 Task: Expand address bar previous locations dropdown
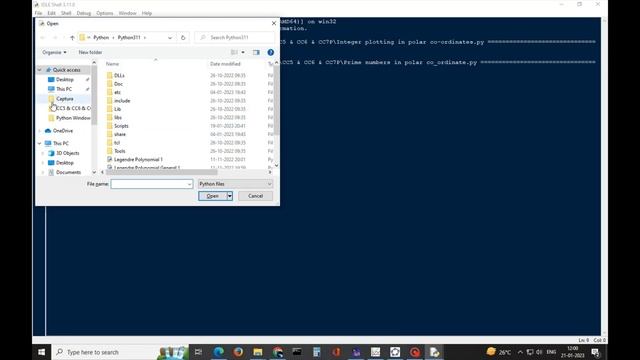tap(170, 38)
